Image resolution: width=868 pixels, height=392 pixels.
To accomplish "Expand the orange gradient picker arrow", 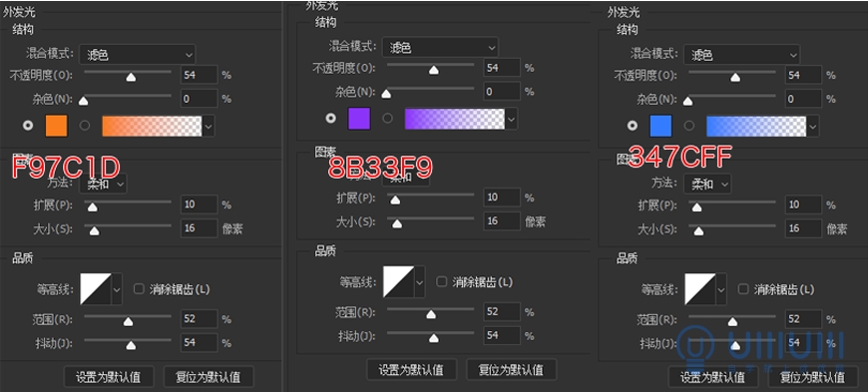I will click(x=209, y=127).
